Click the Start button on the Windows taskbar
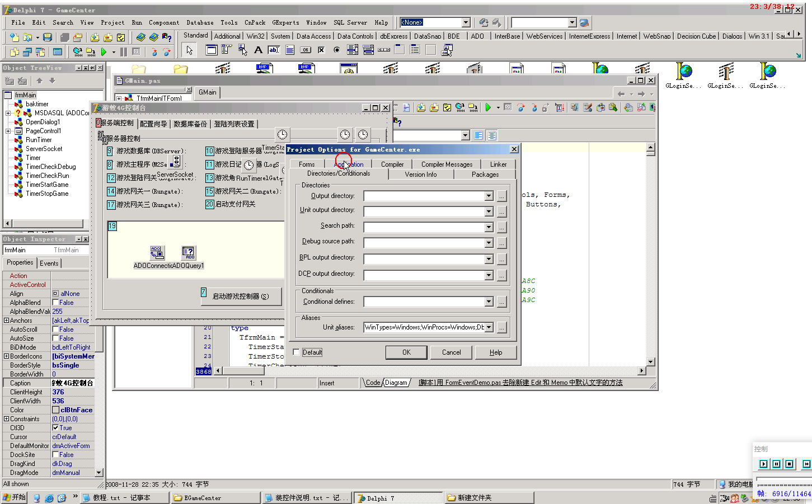 [x=15, y=497]
